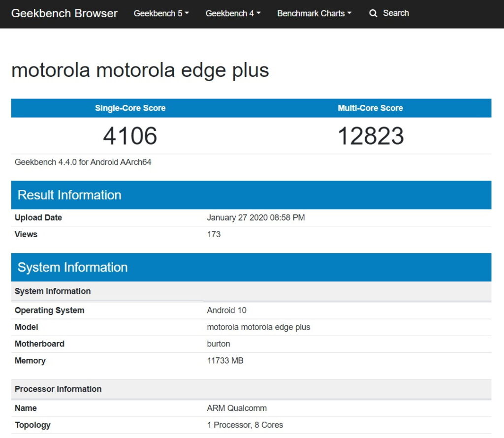Select the views count 173
This screenshot has height=438, width=504.
[x=214, y=234]
